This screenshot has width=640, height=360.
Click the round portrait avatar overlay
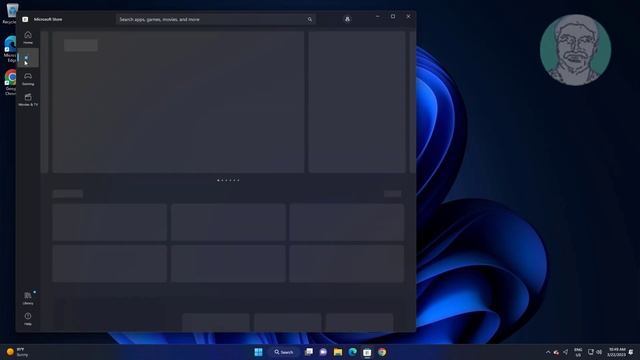pos(575,50)
